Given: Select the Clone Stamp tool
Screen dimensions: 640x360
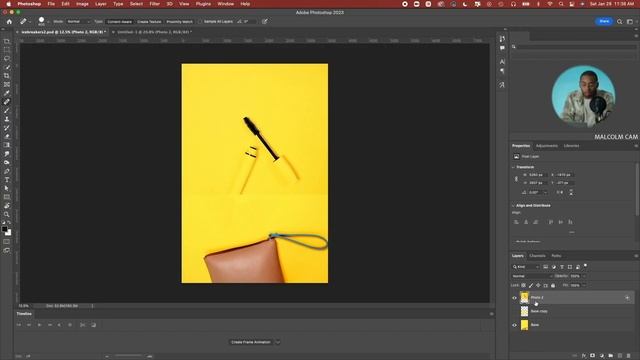Looking at the screenshot, I should click(7, 119).
